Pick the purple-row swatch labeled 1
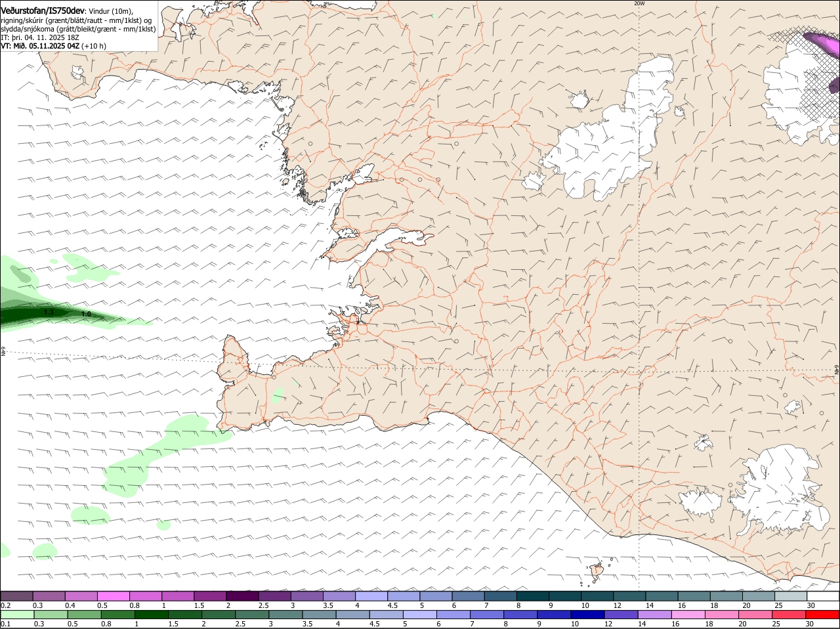Screen dimensions: 840x629 coord(177,596)
